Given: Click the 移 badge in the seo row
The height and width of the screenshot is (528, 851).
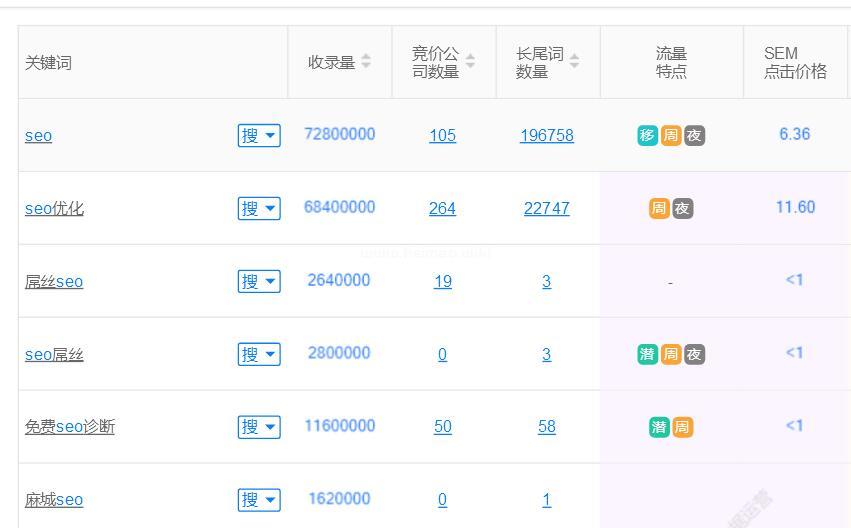Looking at the screenshot, I should point(648,136).
